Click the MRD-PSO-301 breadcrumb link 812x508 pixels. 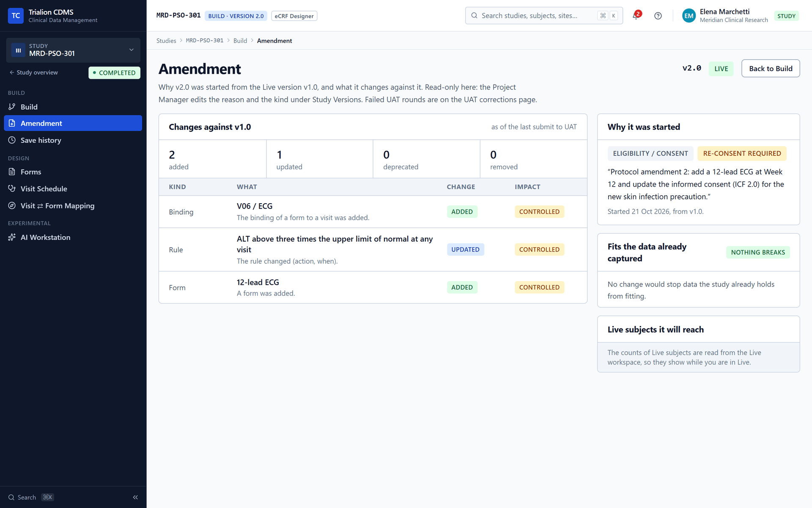pos(205,41)
